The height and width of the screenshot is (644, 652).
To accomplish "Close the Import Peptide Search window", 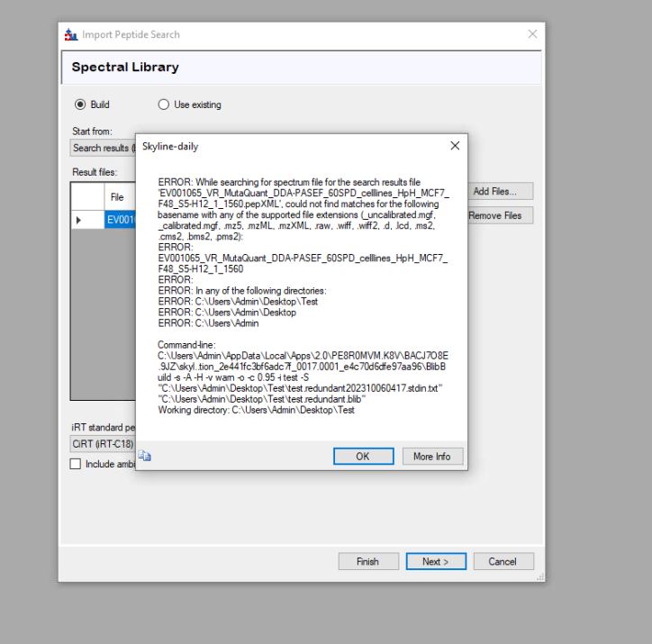I will tap(532, 34).
